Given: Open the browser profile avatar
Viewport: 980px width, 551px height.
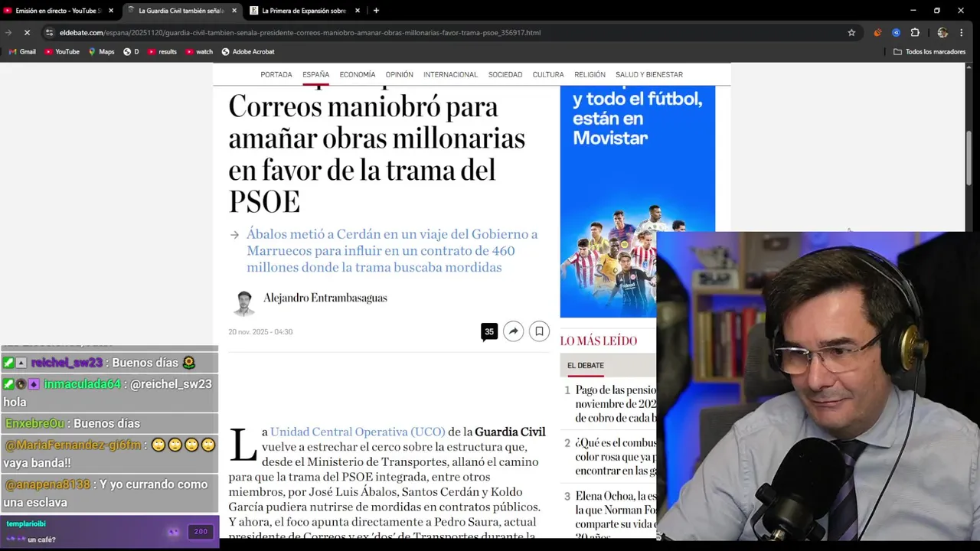Looking at the screenshot, I should tap(942, 33).
